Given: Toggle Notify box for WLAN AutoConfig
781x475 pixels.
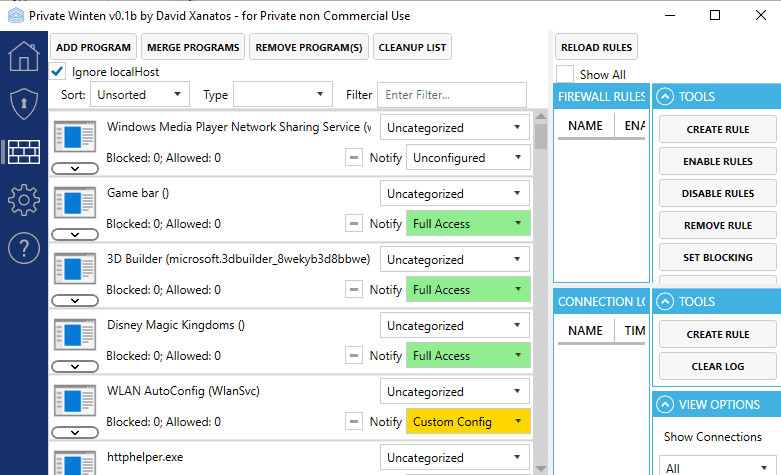Looking at the screenshot, I should pyautogui.click(x=354, y=421).
